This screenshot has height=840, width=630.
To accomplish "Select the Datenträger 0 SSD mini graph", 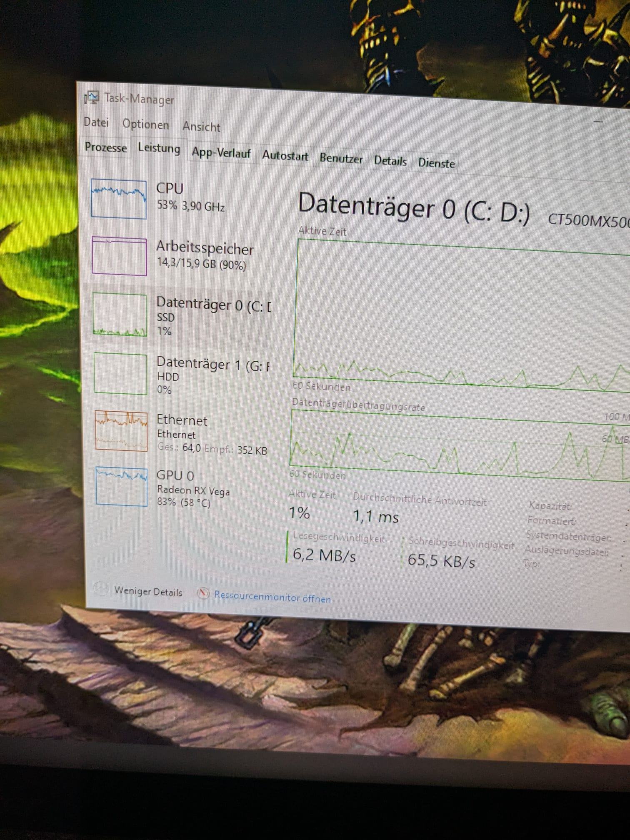I will point(120,315).
